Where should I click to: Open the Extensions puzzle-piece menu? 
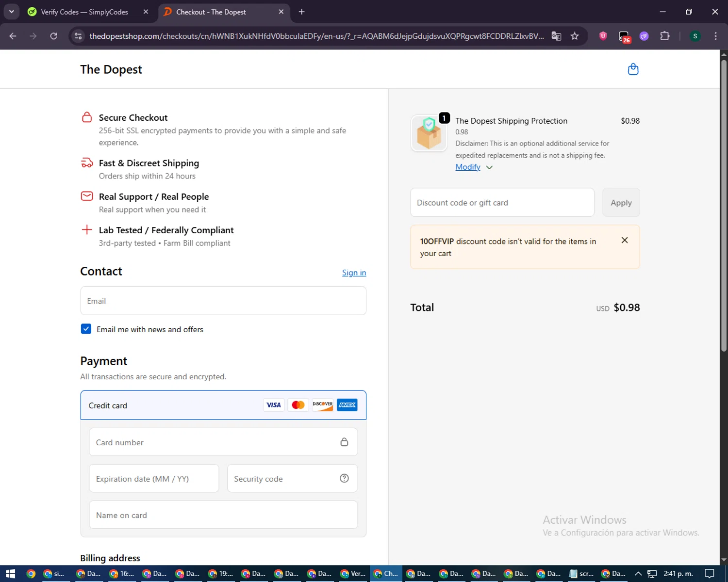pos(665,36)
